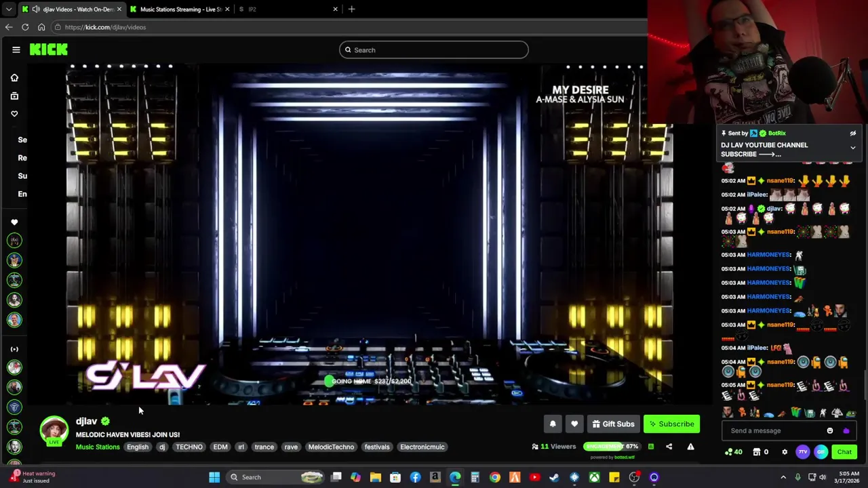Open the browser tab list dropdown
Screen dimensions: 868x488
[x=9, y=9]
